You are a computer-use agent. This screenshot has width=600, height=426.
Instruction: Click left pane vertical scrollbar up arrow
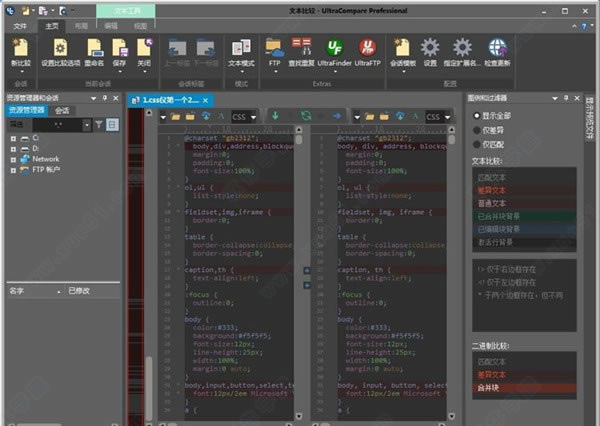tap(299, 130)
